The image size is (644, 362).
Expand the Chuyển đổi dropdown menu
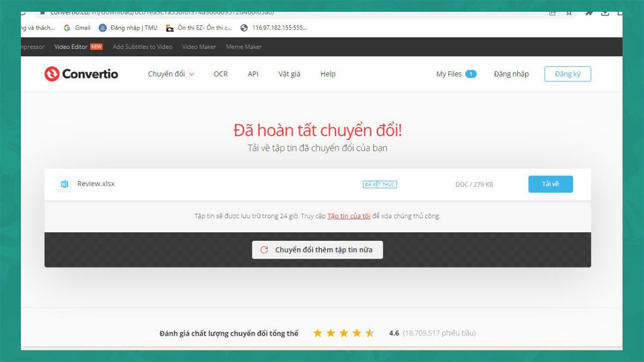(171, 74)
